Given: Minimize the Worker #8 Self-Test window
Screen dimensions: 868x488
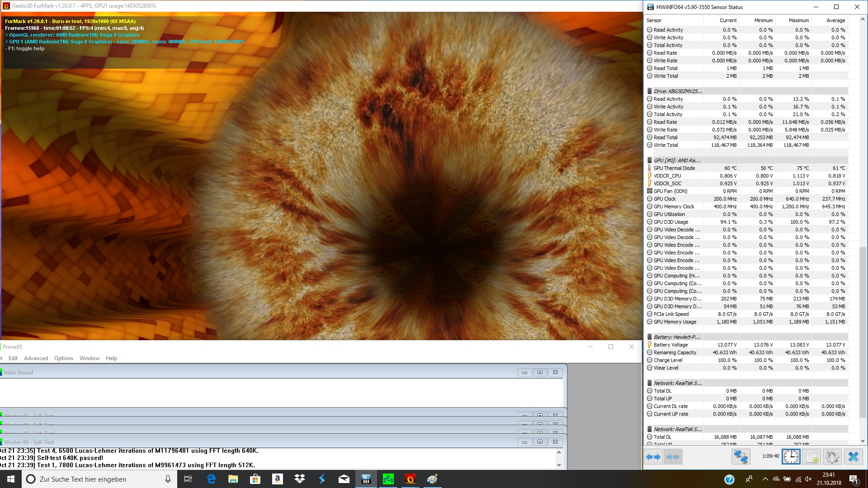Looking at the screenshot, I should tap(524, 442).
